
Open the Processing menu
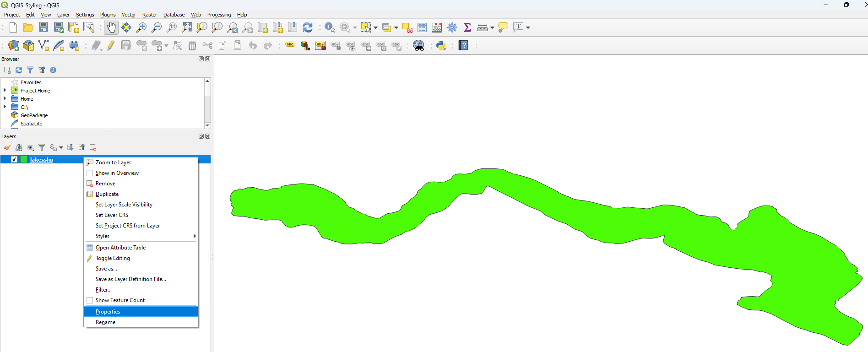point(219,15)
